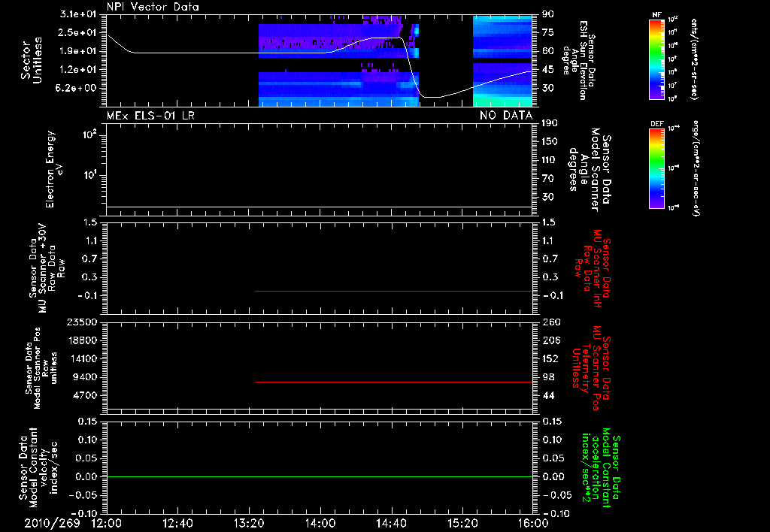Click the "1.9e+01" sector tick label
The image size is (770, 532).
click(78, 51)
